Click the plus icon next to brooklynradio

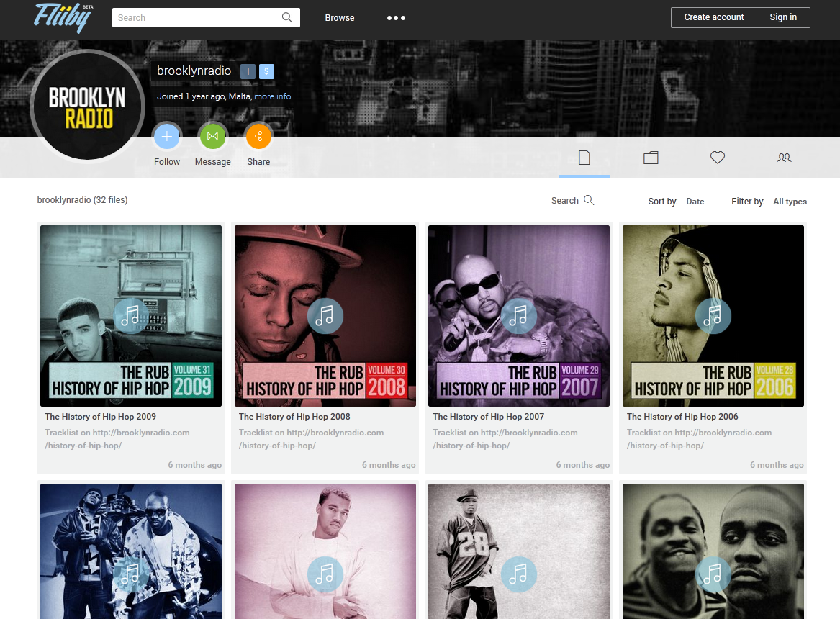coord(248,71)
